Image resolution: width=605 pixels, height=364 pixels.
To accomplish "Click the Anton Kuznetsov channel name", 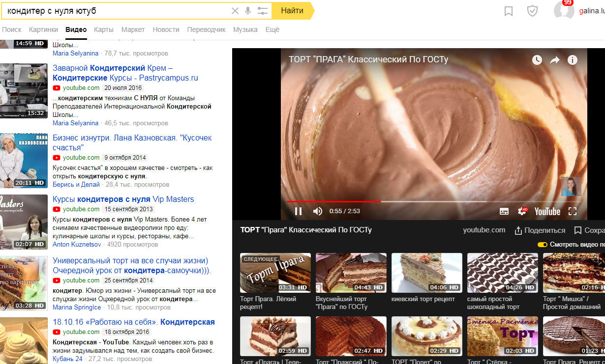I will [77, 244].
